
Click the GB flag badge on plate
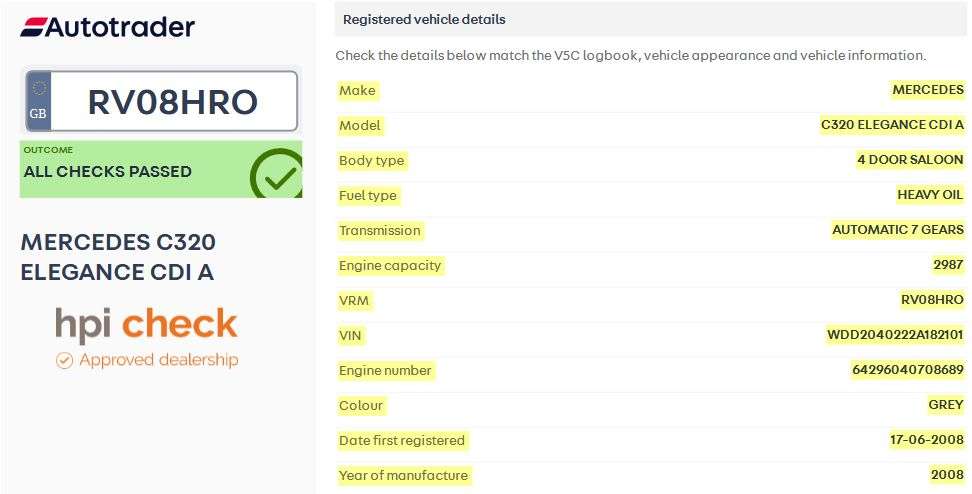pos(38,101)
